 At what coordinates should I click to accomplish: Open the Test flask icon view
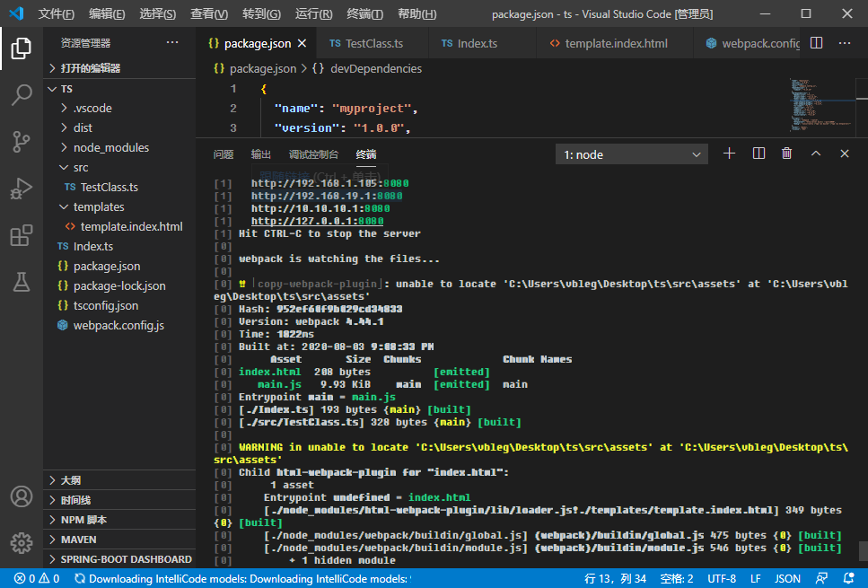tap(21, 283)
